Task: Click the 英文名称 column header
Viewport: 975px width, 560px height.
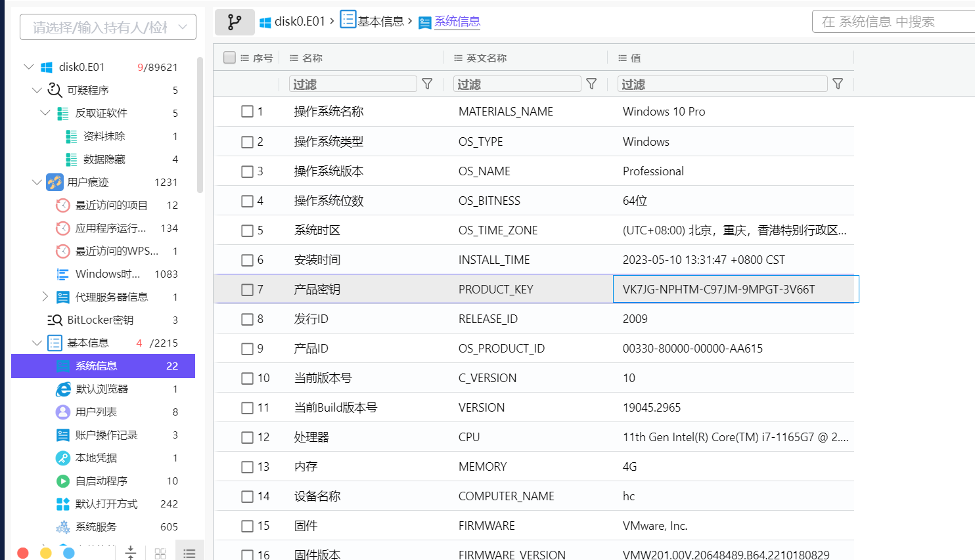Action: point(486,58)
